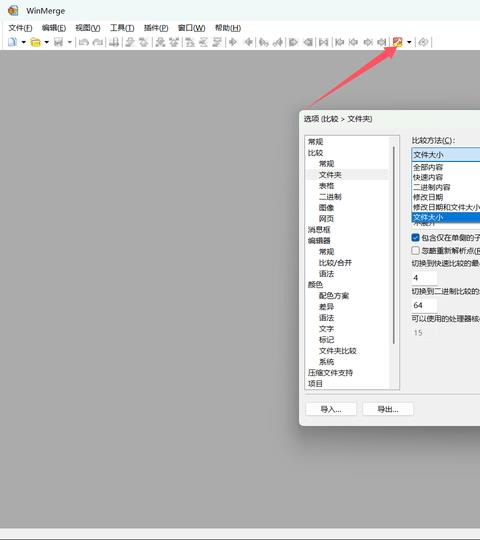The image size is (480, 540).
Task: Select highlighted 文件大小 list option
Action: pos(446,217)
